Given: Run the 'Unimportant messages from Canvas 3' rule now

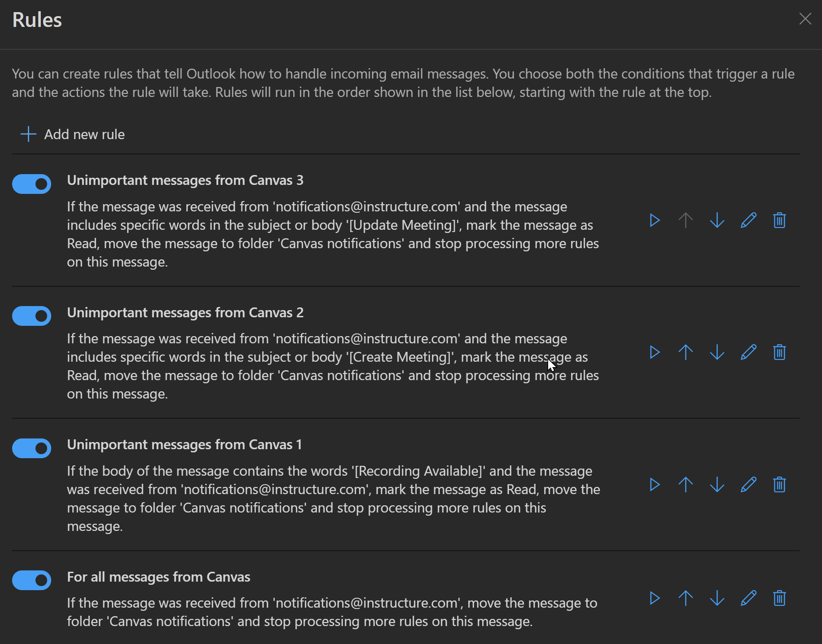Looking at the screenshot, I should click(x=655, y=220).
